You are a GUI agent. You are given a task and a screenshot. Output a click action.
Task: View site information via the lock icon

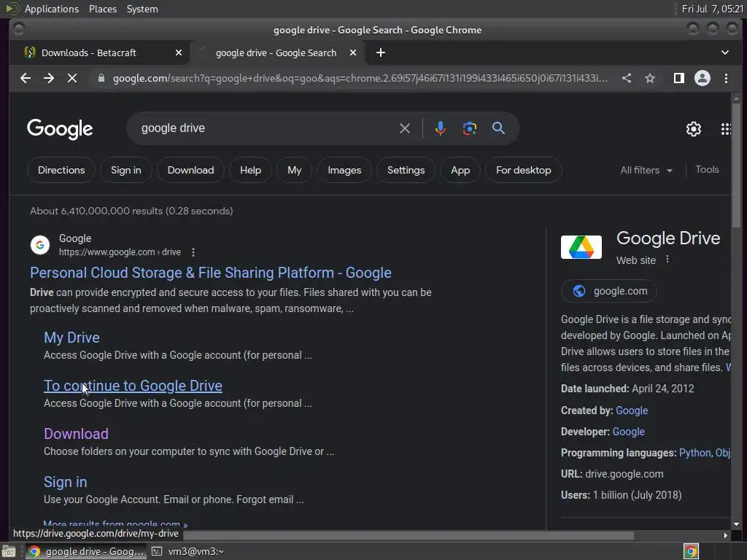[x=101, y=78]
